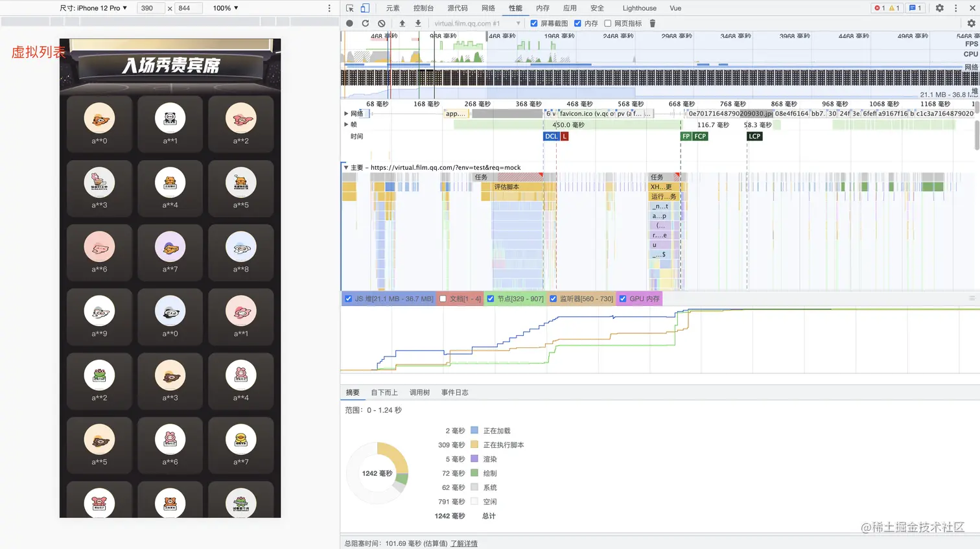Enable the 文档 counter checkbox

(x=443, y=299)
